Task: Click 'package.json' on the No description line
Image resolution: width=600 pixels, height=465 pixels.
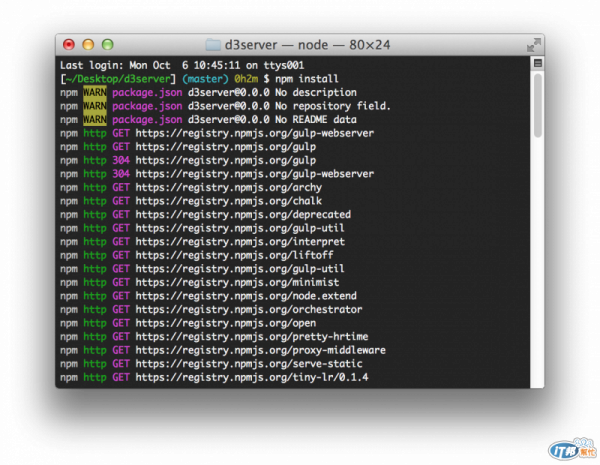Action: 147,93
